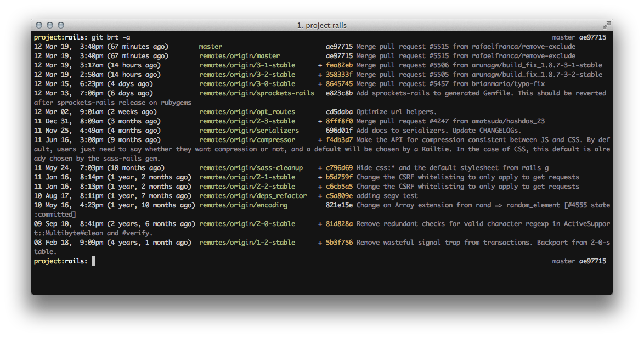Click commit hash 'f4db3d7'
This screenshot has height=338, width=644.
(339, 140)
